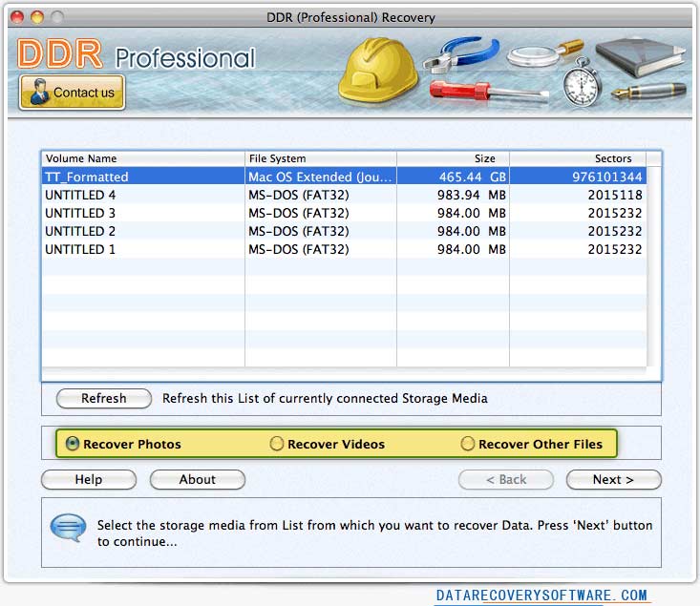
Task: Click the 976101344 sectors value
Action: tap(607, 177)
